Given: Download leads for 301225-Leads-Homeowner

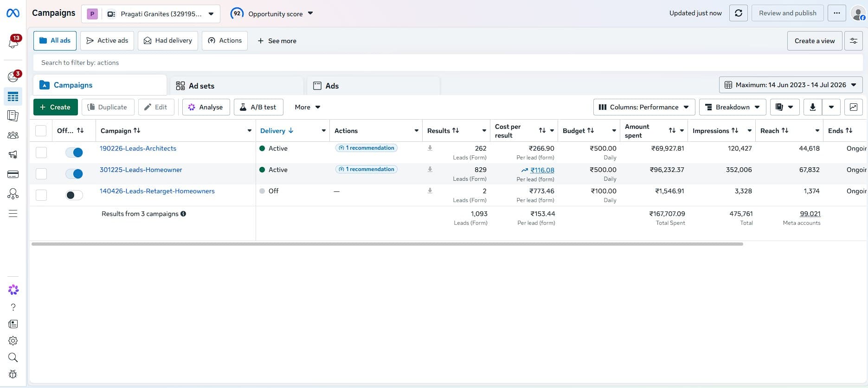Looking at the screenshot, I should coord(430,169).
